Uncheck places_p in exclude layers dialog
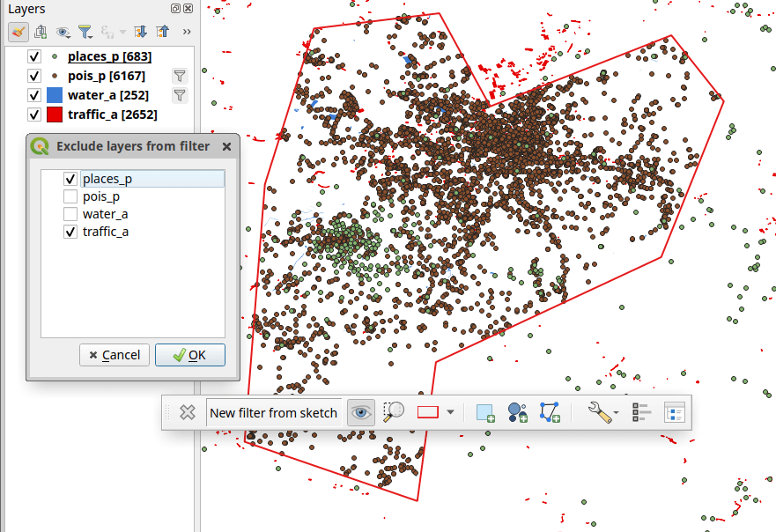776x532 pixels. tap(70, 178)
